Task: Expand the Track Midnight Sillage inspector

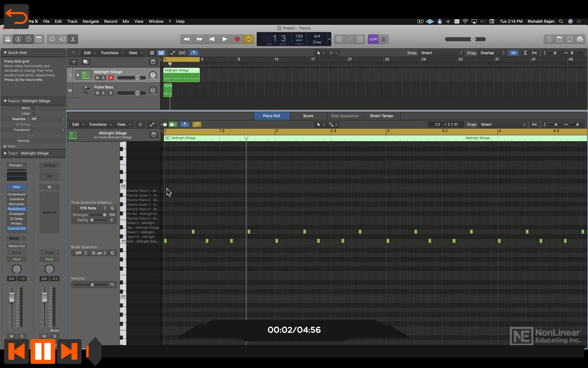Action: click(5, 153)
